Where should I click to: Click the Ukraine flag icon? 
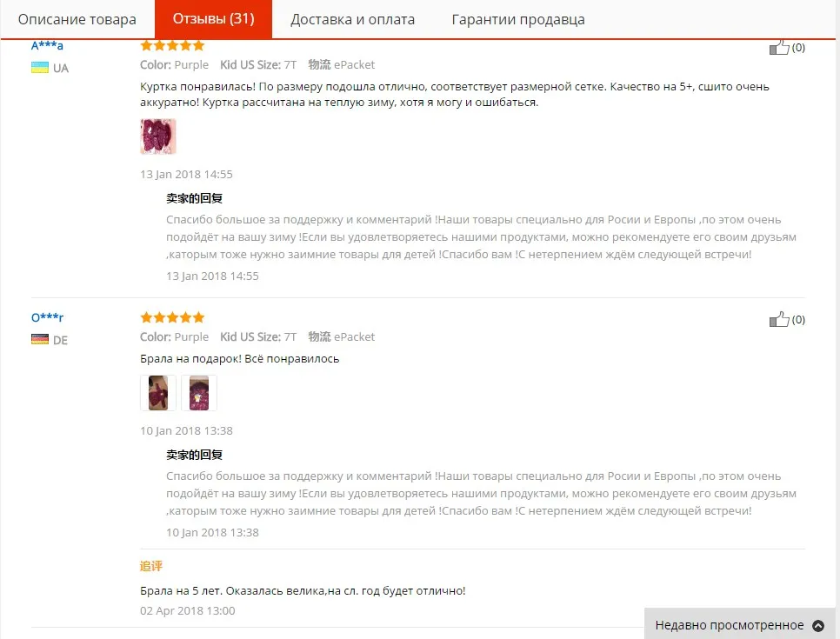coord(40,68)
